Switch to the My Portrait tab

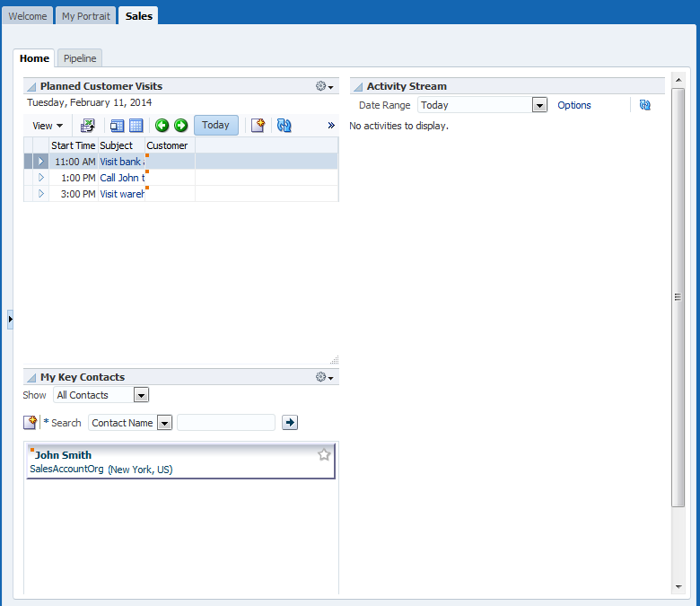click(x=86, y=16)
